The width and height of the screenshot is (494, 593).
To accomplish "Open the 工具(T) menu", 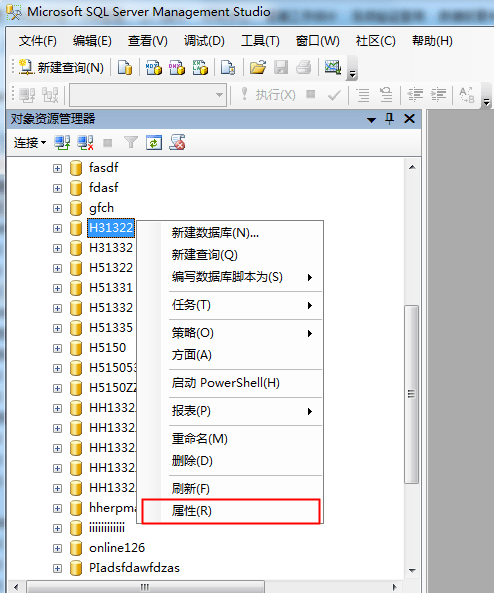I will [x=260, y=41].
